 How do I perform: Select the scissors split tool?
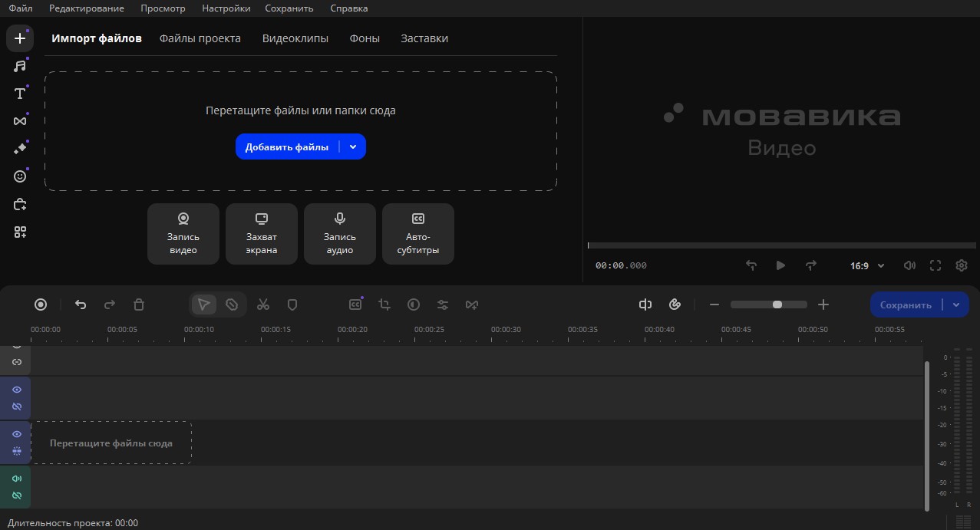(x=263, y=305)
